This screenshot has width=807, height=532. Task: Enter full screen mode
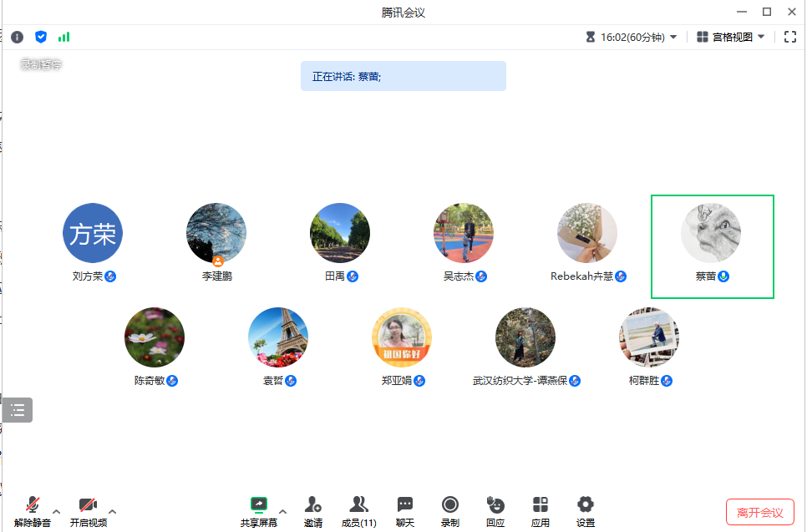[x=789, y=37]
